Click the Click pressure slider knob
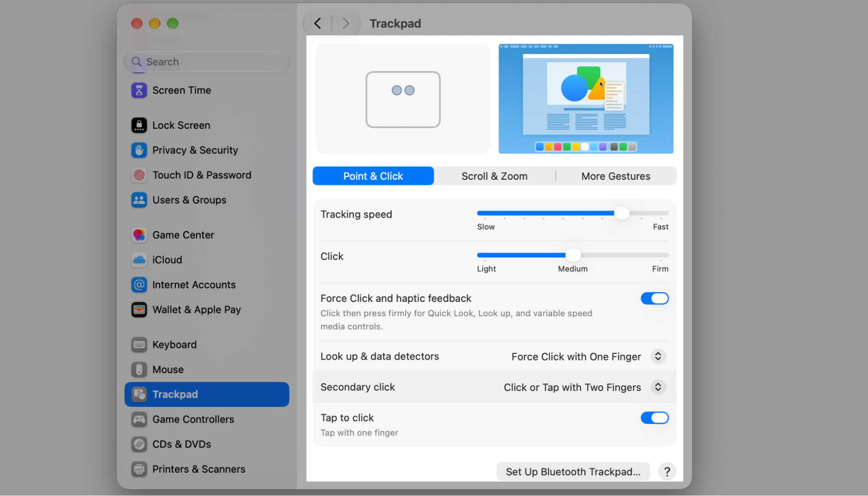Screen dimensions: 868x496 click(x=573, y=255)
